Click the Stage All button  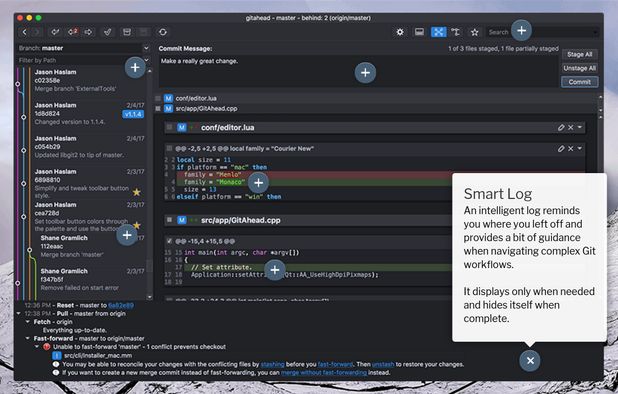(x=579, y=54)
